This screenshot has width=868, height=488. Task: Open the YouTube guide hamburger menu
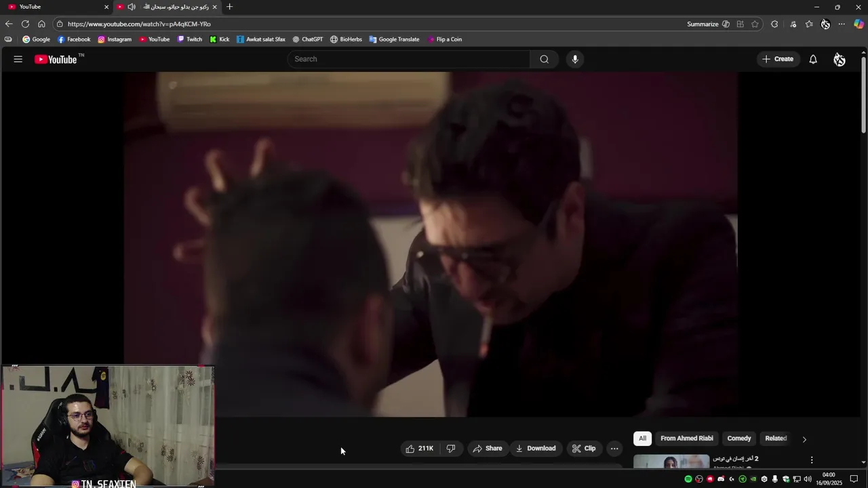18,59
